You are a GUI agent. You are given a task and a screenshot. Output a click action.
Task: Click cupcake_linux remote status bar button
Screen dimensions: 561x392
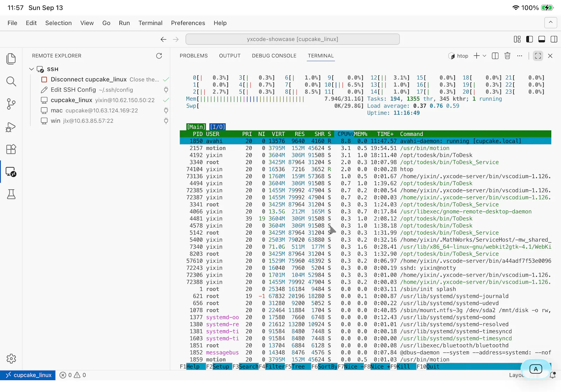coord(28,375)
